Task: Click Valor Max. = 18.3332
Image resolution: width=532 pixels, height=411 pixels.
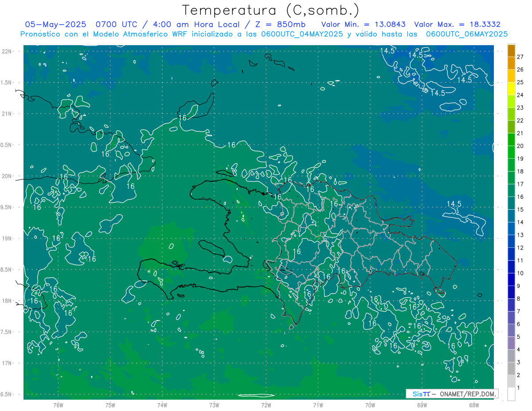Action: [457, 24]
